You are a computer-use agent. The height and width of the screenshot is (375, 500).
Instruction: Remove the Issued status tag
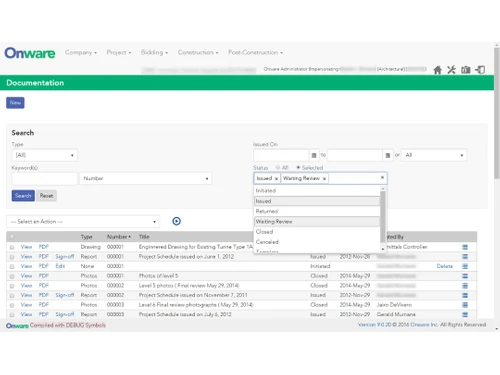click(276, 179)
